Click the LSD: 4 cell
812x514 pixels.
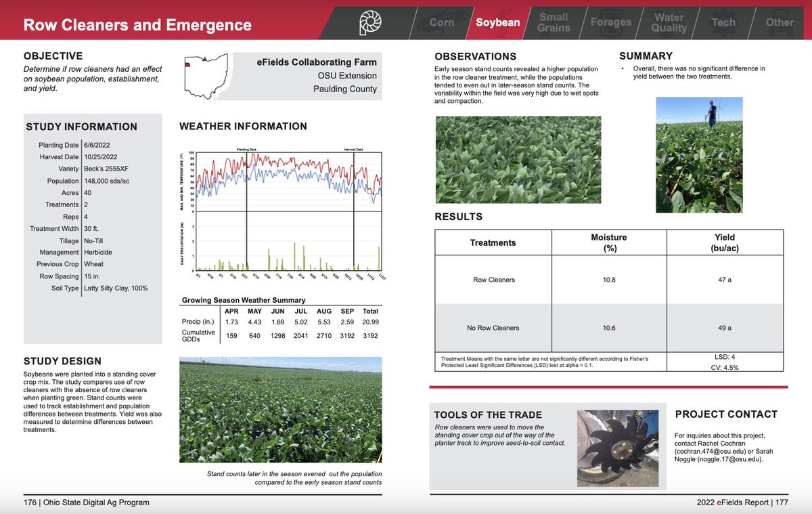725,356
